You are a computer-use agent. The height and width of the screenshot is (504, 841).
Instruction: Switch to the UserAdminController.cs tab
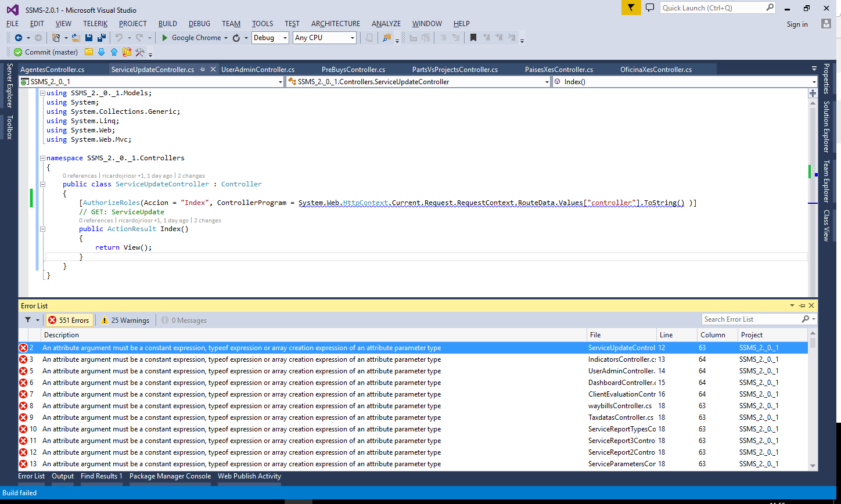[x=258, y=70]
